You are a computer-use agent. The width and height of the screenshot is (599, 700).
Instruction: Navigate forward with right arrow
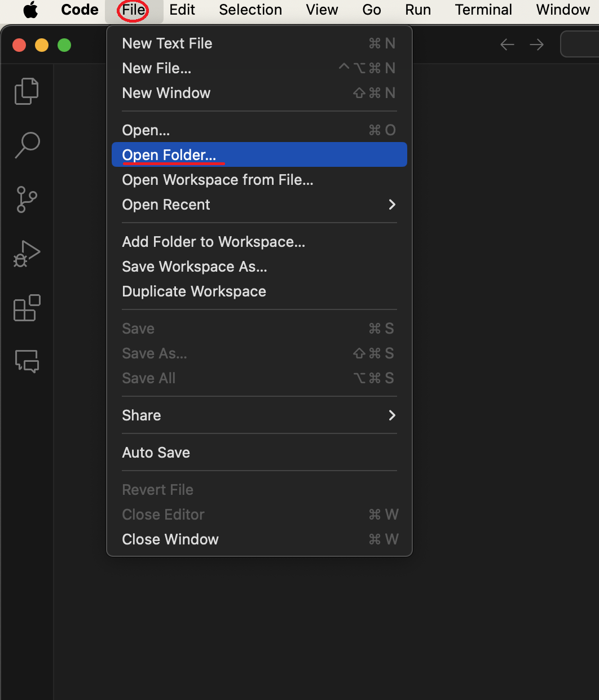[x=536, y=45]
